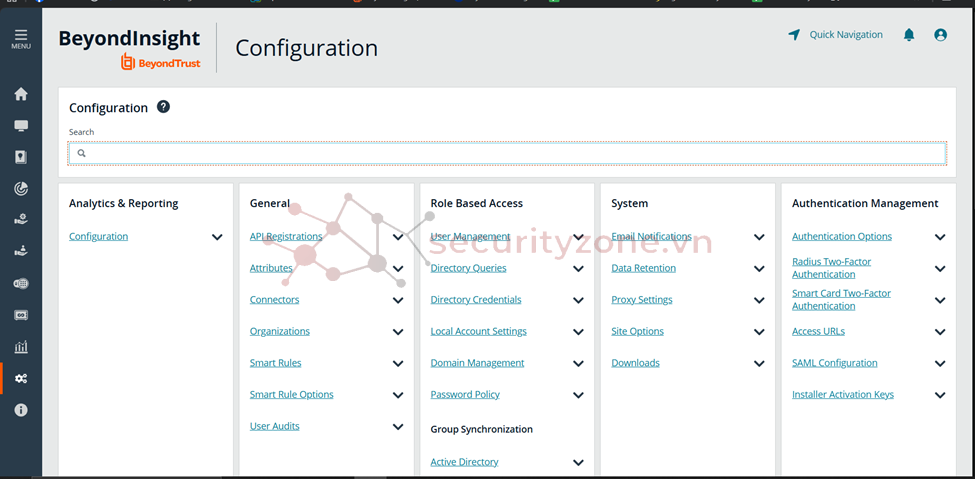Expand Analytics & Reporting Configuration chevron
The image size is (975, 479).
coord(217,238)
